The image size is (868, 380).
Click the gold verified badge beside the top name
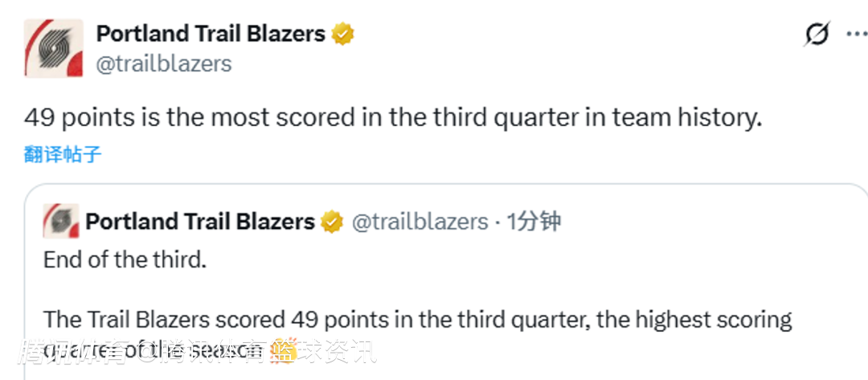pyautogui.click(x=343, y=34)
